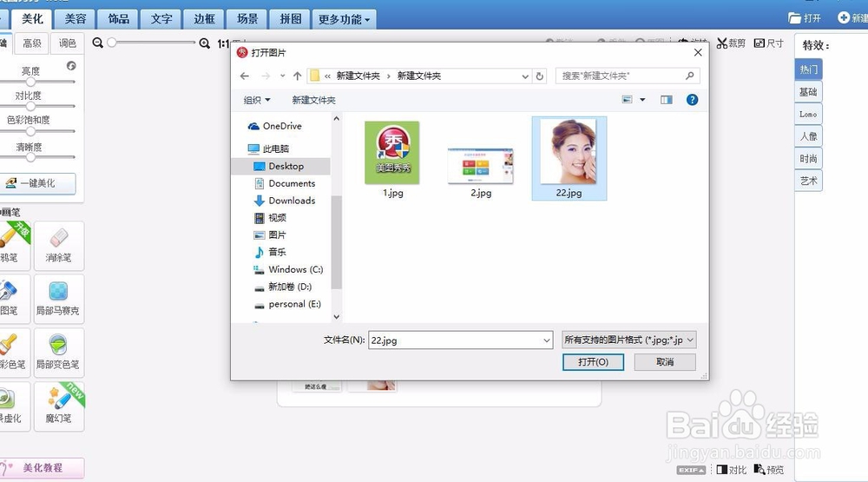Switch to the 美容 tab
The height and width of the screenshot is (482, 868).
(76, 19)
